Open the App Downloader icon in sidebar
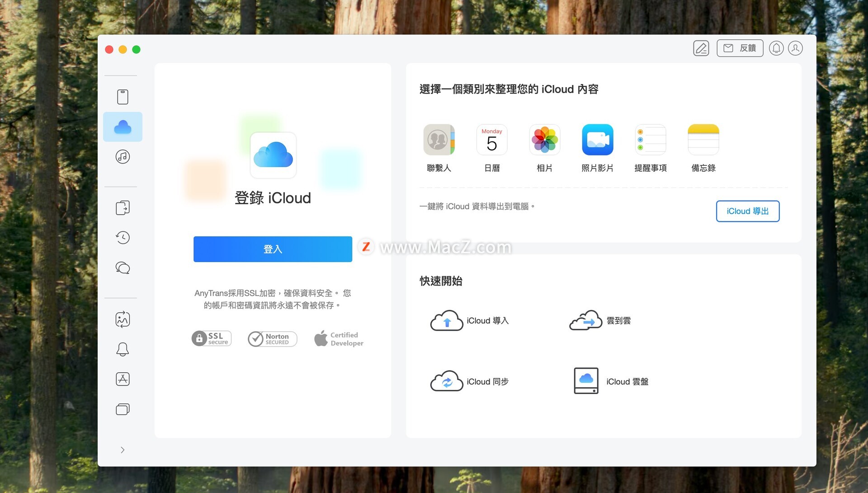 pyautogui.click(x=123, y=379)
